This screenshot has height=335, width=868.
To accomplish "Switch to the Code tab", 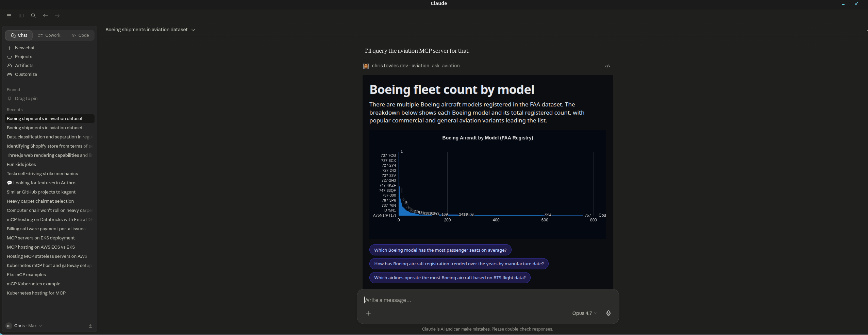I will (80, 35).
